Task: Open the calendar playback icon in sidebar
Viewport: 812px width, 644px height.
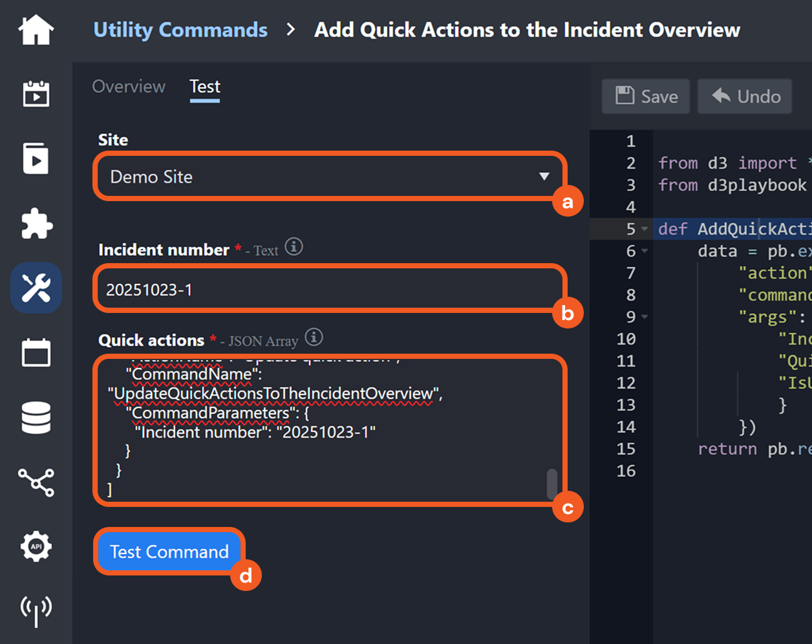Action: point(36,94)
